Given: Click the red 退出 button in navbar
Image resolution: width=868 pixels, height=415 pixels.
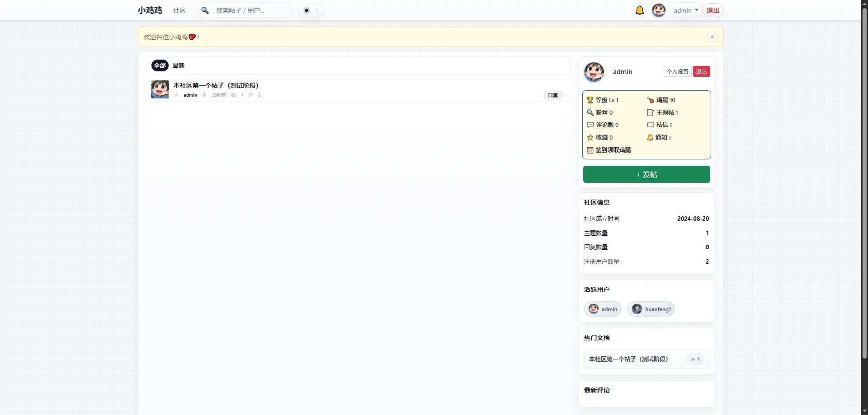Looking at the screenshot, I should [x=713, y=10].
